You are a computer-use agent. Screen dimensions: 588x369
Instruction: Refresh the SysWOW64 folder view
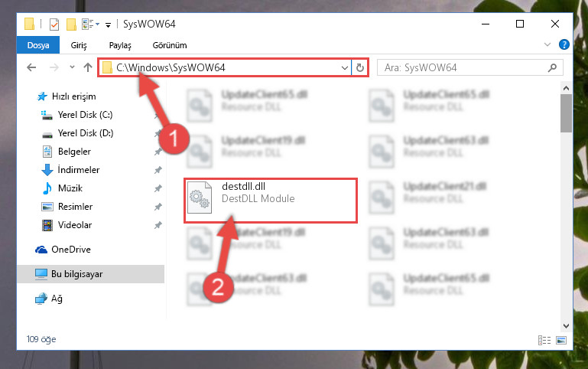point(359,67)
